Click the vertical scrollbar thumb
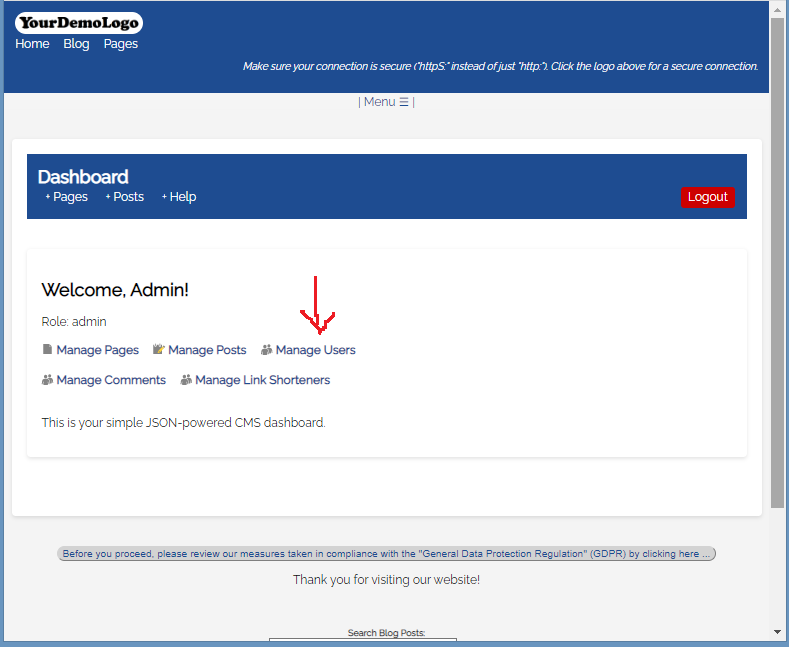Image resolution: width=789 pixels, height=647 pixels. (x=778, y=260)
